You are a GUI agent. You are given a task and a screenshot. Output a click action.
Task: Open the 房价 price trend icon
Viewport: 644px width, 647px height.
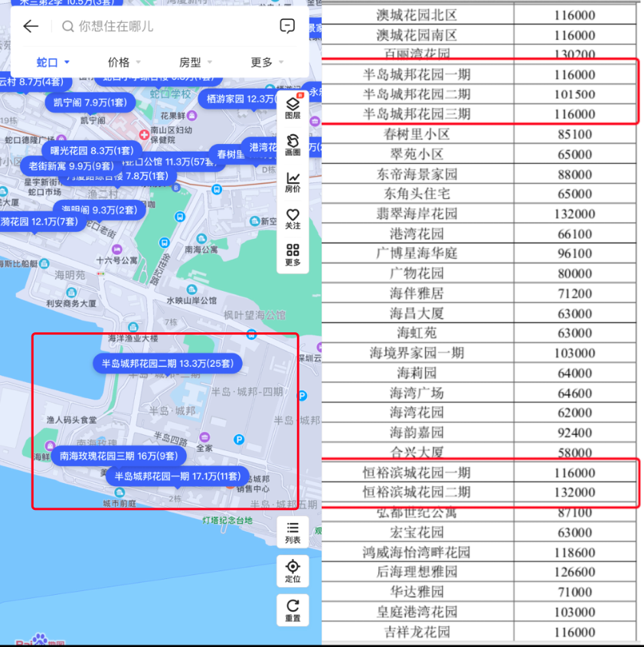coord(293,182)
